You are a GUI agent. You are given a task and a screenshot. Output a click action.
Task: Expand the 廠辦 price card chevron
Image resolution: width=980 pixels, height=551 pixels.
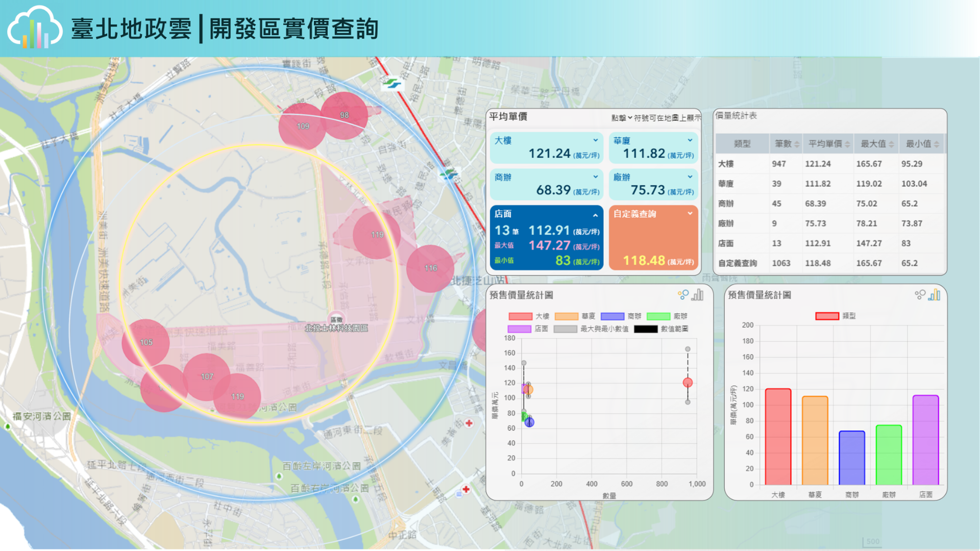(690, 177)
